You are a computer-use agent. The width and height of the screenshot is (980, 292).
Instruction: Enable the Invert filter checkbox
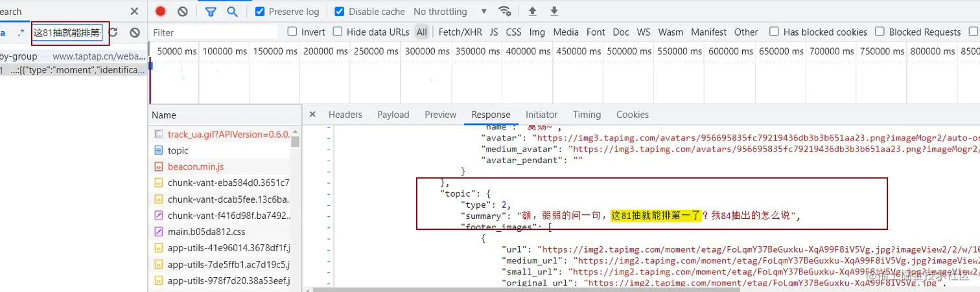pos(292,32)
